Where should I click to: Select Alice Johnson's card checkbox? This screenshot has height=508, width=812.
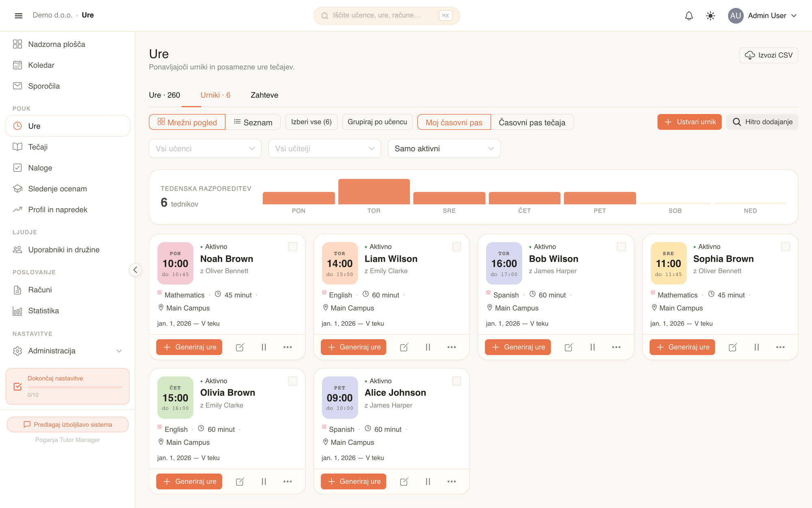click(x=457, y=381)
